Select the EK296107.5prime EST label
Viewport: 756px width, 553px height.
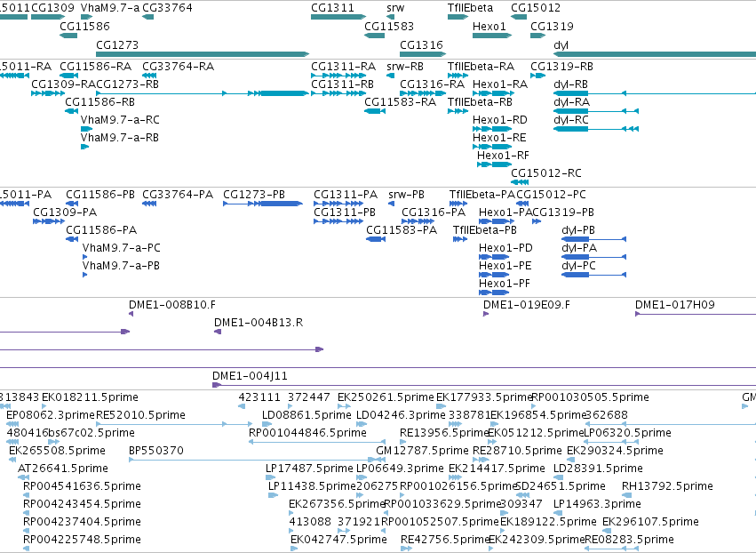[650, 522]
